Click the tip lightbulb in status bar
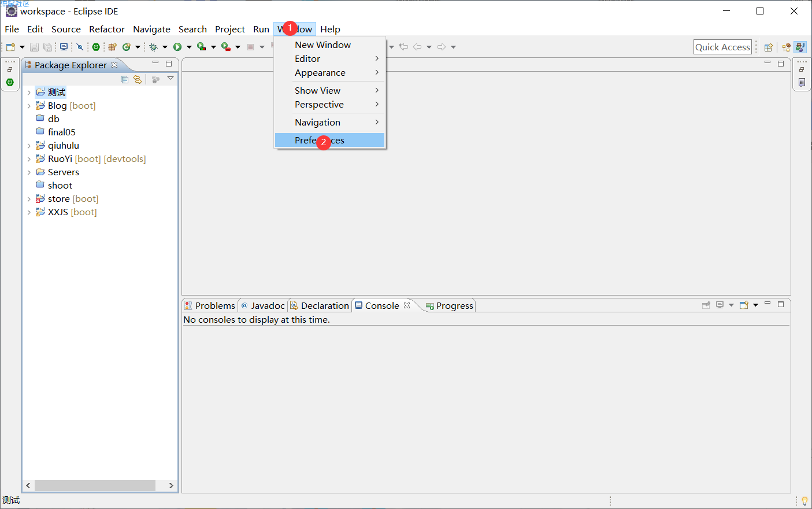812x509 pixels. [x=804, y=501]
